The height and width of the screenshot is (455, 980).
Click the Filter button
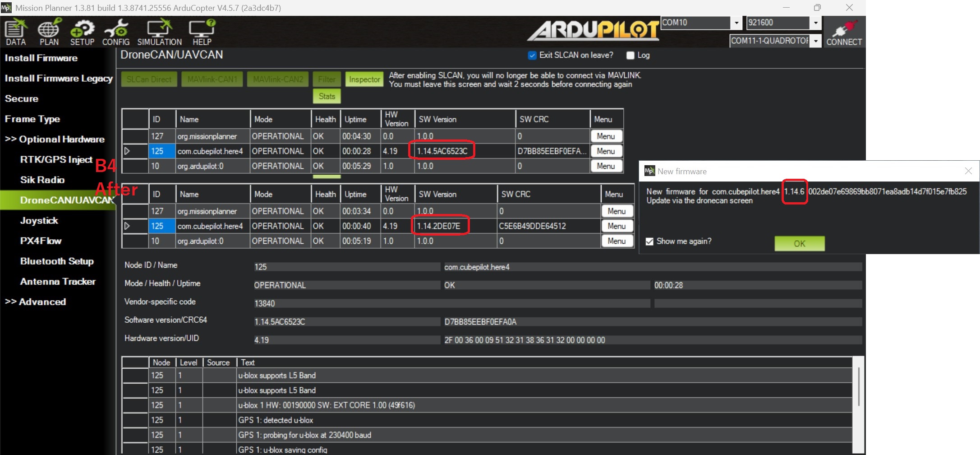pos(327,79)
